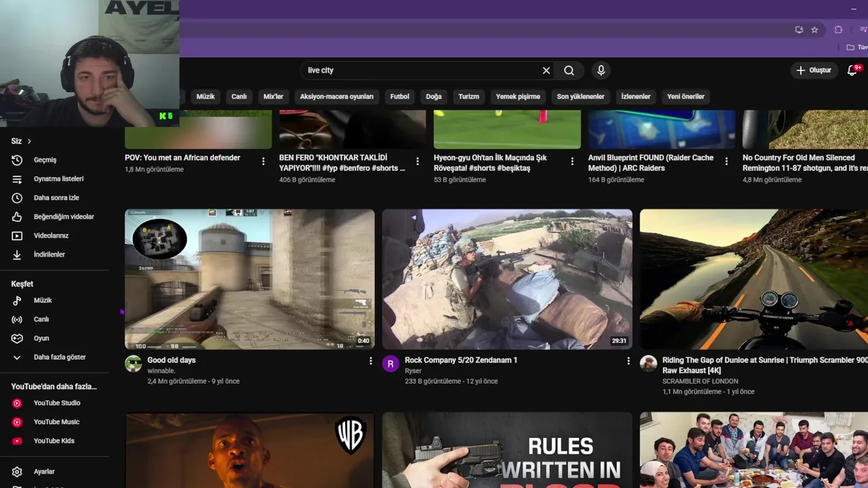The width and height of the screenshot is (868, 488).
Task: Open Good old days title link
Action: click(172, 361)
